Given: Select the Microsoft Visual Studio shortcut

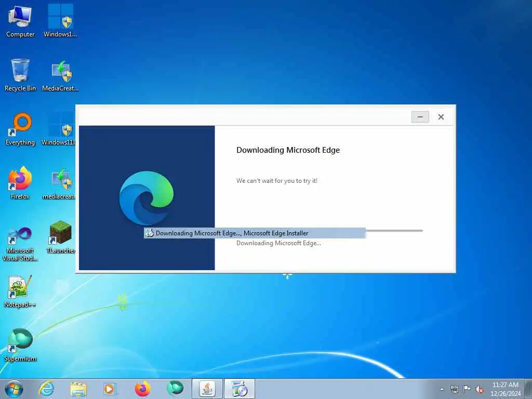Looking at the screenshot, I should click(x=20, y=244).
